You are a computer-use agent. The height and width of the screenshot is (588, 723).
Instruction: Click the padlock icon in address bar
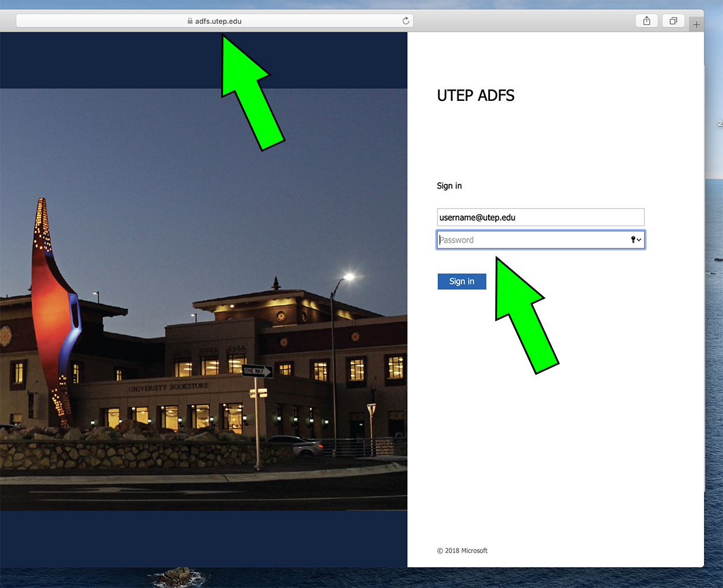pyautogui.click(x=190, y=21)
